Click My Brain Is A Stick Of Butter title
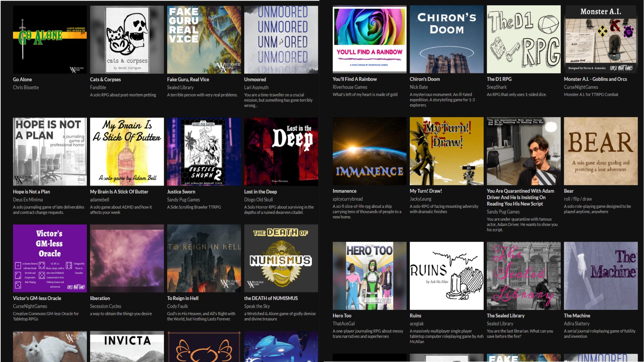 tap(119, 192)
